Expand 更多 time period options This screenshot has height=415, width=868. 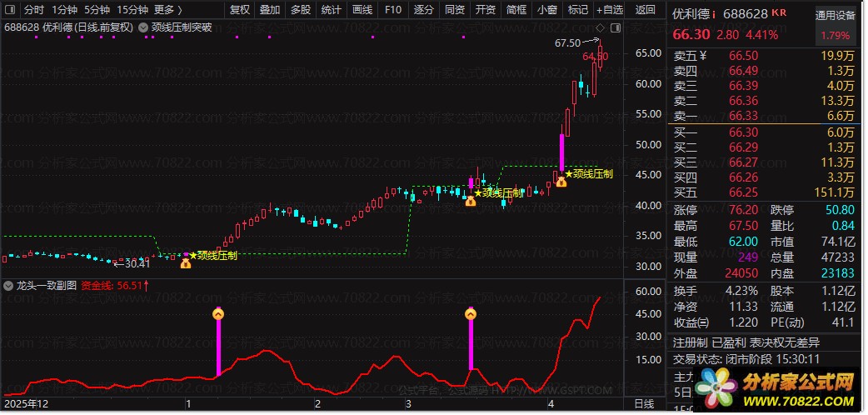[x=167, y=9]
